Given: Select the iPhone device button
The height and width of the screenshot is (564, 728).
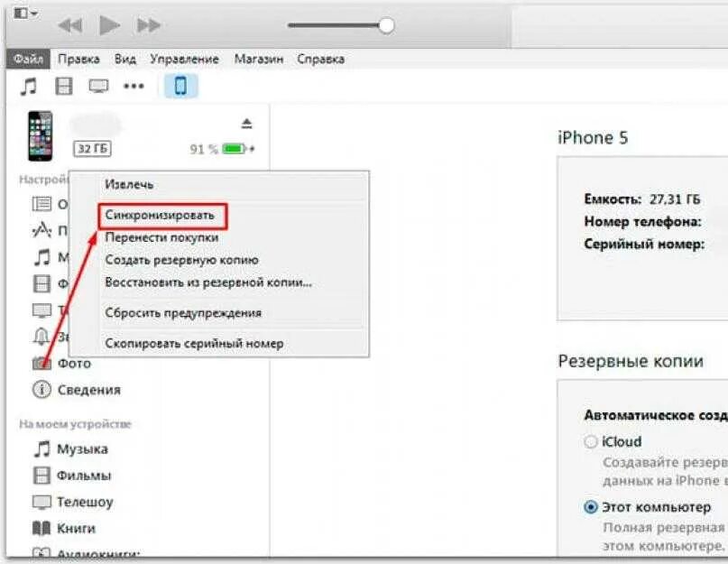Looking at the screenshot, I should coord(180,86).
